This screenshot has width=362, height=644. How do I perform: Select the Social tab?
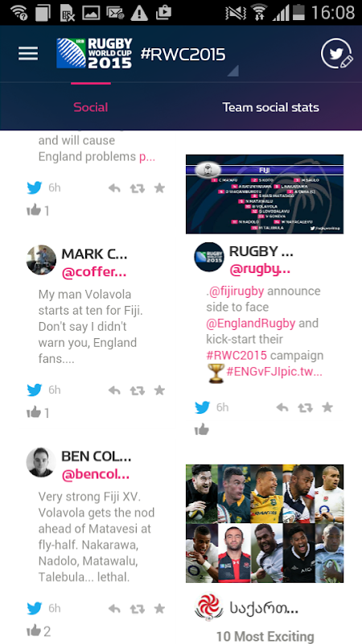[91, 107]
